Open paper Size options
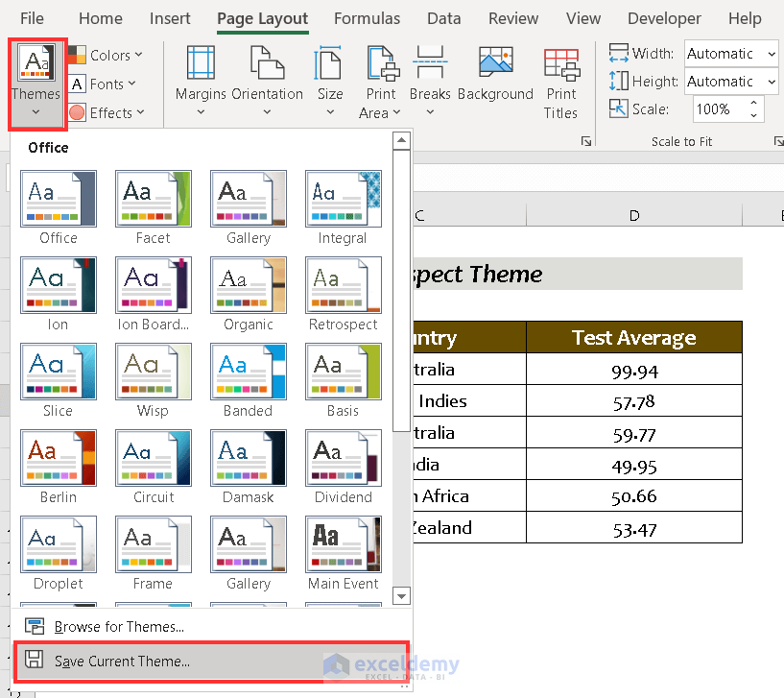Screen dimensions: 784x698 [x=330, y=82]
